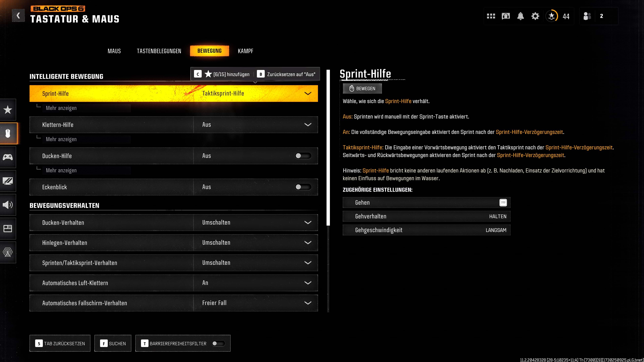Image resolution: width=644 pixels, height=362 pixels.
Task: Switch to the Tastenbelegungen tab
Action: pos(159,51)
